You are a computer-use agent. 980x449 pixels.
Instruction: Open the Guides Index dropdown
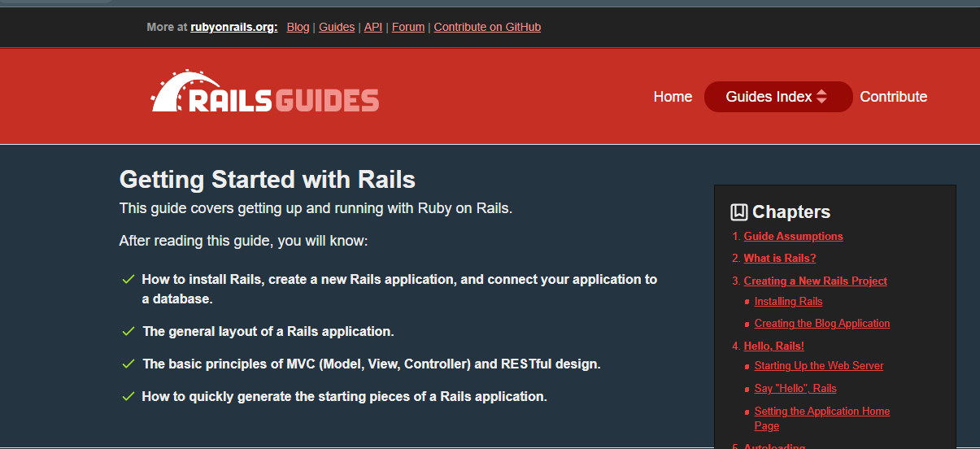[x=777, y=97]
